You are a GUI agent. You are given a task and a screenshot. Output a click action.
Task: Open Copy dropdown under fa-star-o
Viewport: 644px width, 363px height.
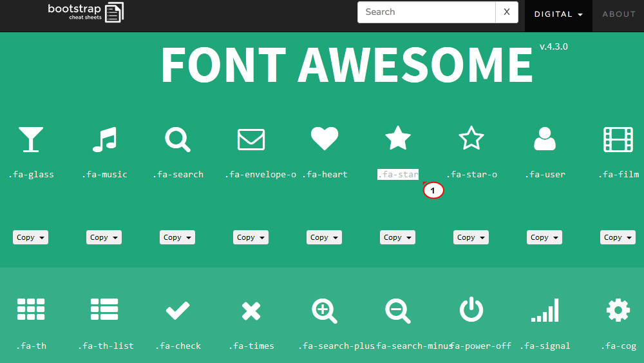point(471,237)
